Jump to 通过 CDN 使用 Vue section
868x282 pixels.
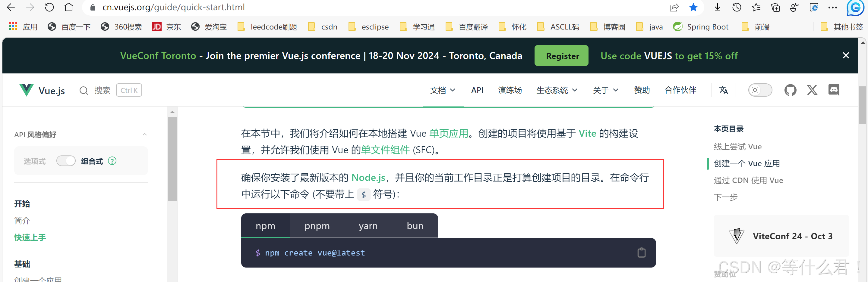point(748,180)
